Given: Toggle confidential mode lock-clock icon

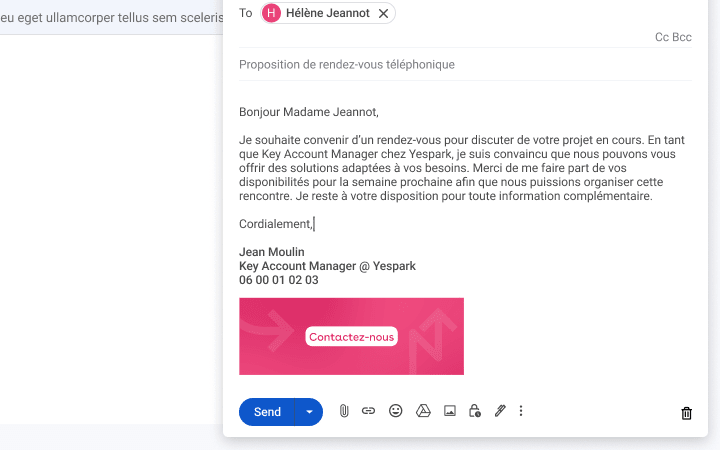Looking at the screenshot, I should pos(475,411).
